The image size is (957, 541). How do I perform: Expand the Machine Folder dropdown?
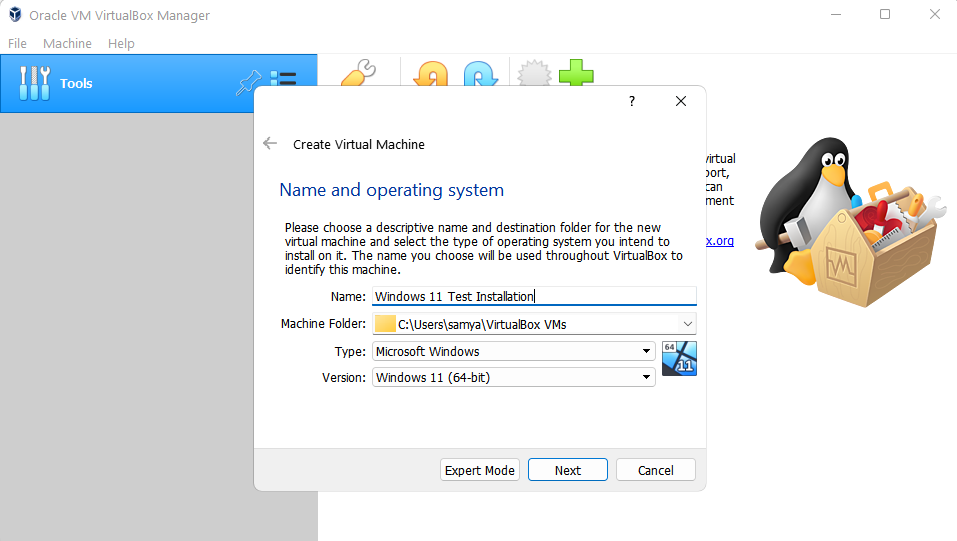pyautogui.click(x=688, y=324)
